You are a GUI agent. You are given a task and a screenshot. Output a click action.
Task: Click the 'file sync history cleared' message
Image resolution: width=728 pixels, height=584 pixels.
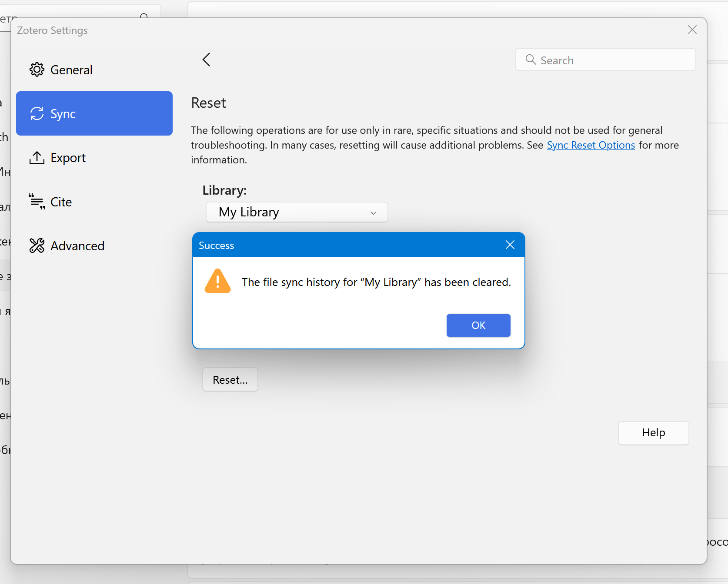pos(376,282)
